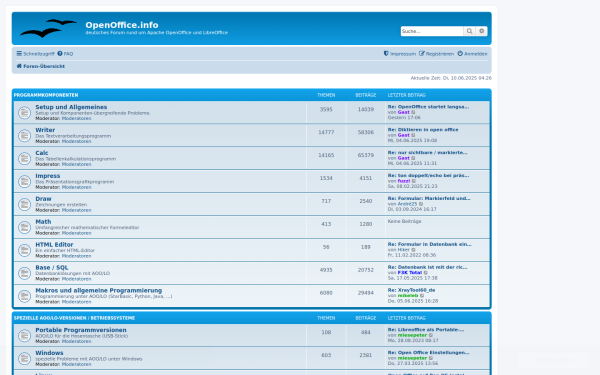Screen dimensions: 600x375
Task: Open the Programmkomponenten category heading
Action: coord(46,95)
